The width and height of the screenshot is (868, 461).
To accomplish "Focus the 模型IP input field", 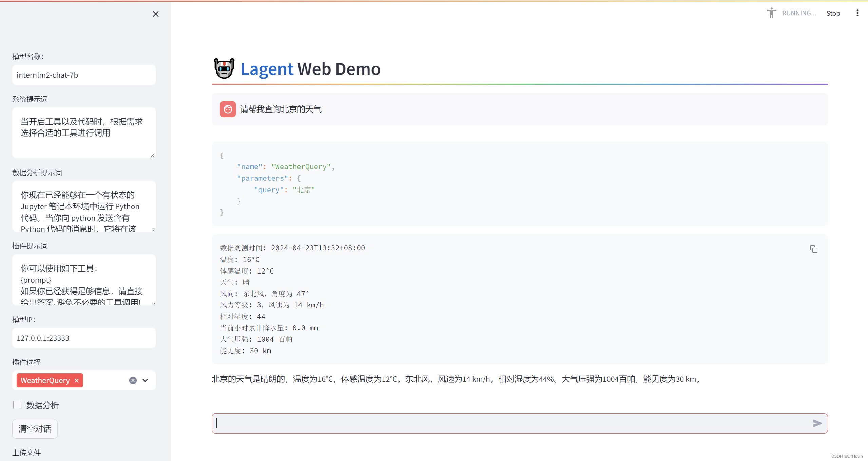I will [84, 338].
